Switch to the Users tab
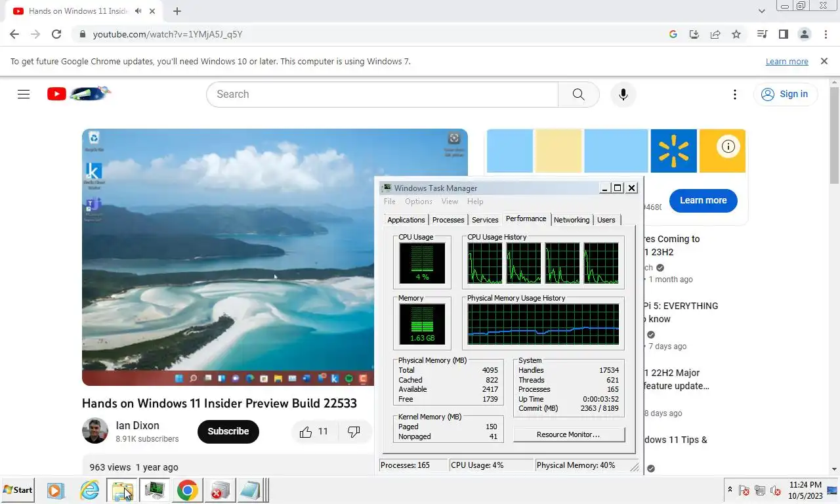The width and height of the screenshot is (840, 504). click(x=606, y=220)
